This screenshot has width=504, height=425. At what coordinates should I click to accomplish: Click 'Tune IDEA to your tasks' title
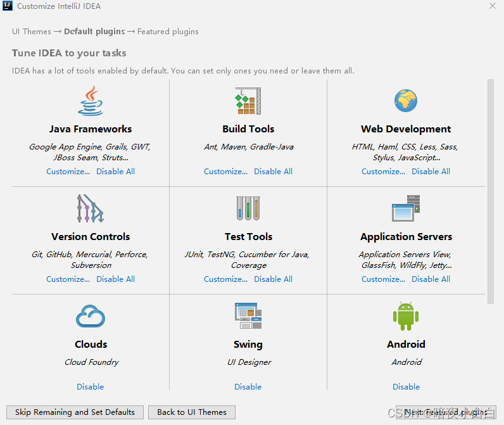pos(69,53)
